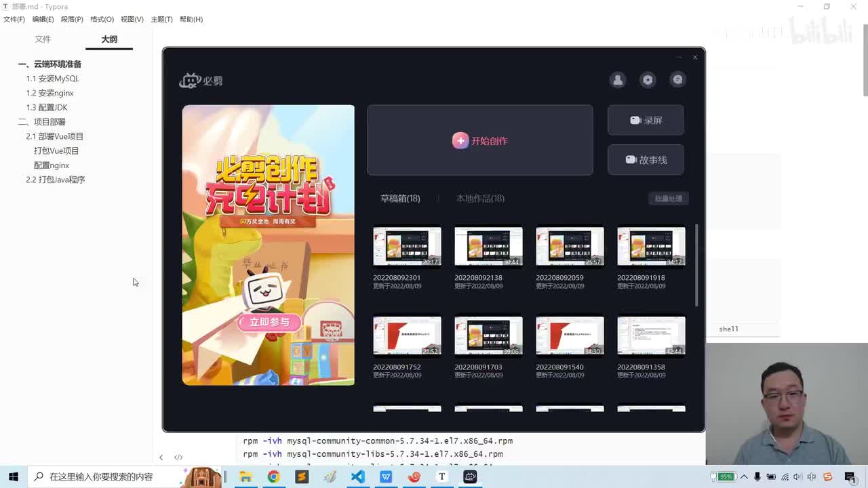Click the 批量处理 batch process button
This screenshot has width=868, height=488.
point(669,199)
